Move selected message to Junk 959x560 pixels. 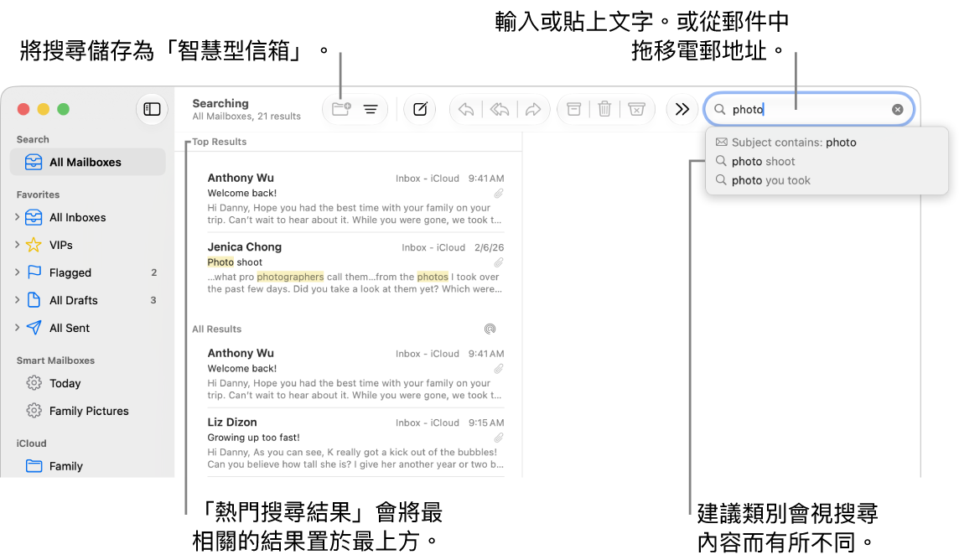point(637,110)
